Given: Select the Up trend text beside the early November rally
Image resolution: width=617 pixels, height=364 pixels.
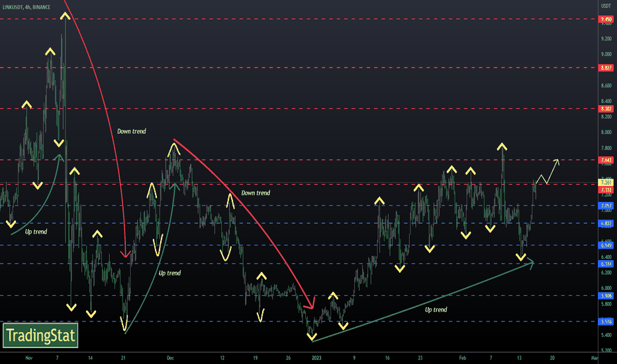Looking at the screenshot, I should point(36,232).
